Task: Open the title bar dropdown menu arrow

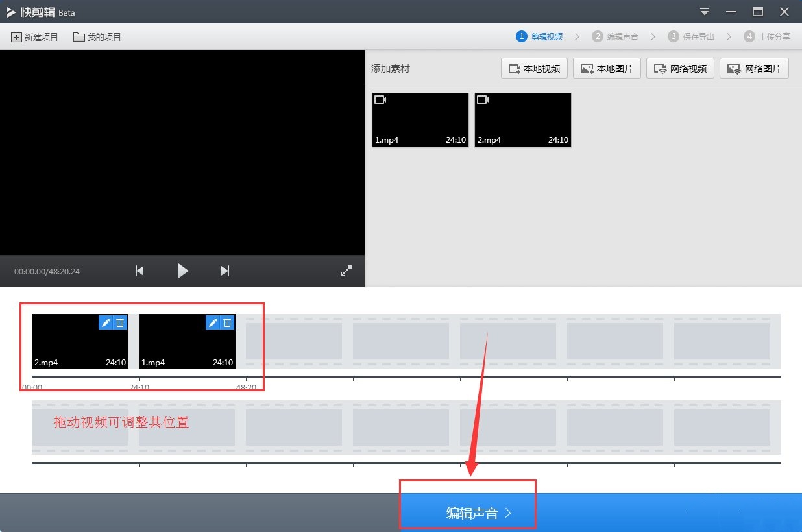Action: (704, 11)
